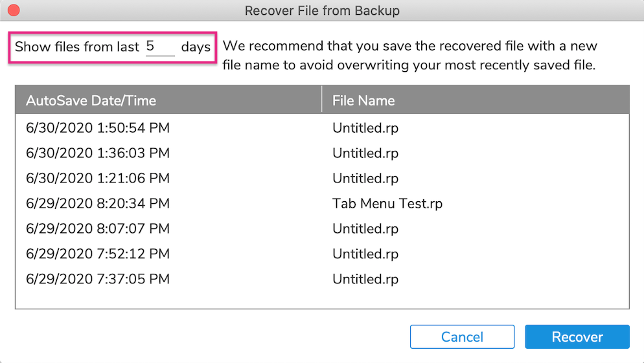This screenshot has width=644, height=363.
Task: Close the Recover File from Backup dialog
Action: coord(14,10)
